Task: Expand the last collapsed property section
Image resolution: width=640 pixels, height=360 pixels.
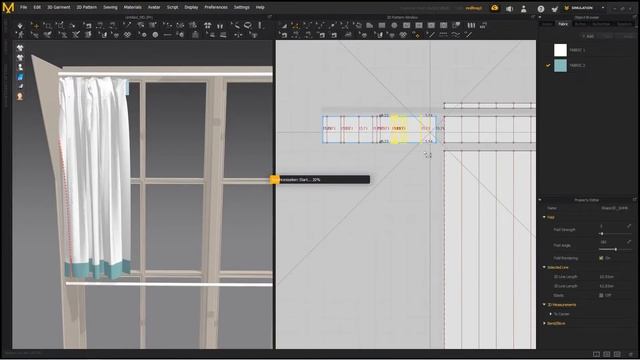Action: pos(544,323)
